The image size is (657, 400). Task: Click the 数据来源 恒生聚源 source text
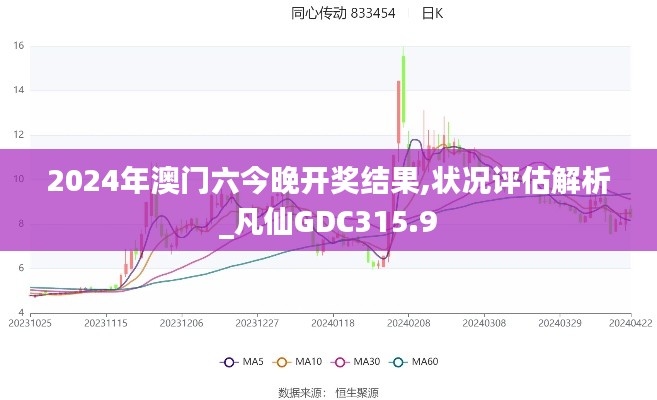tap(328, 391)
